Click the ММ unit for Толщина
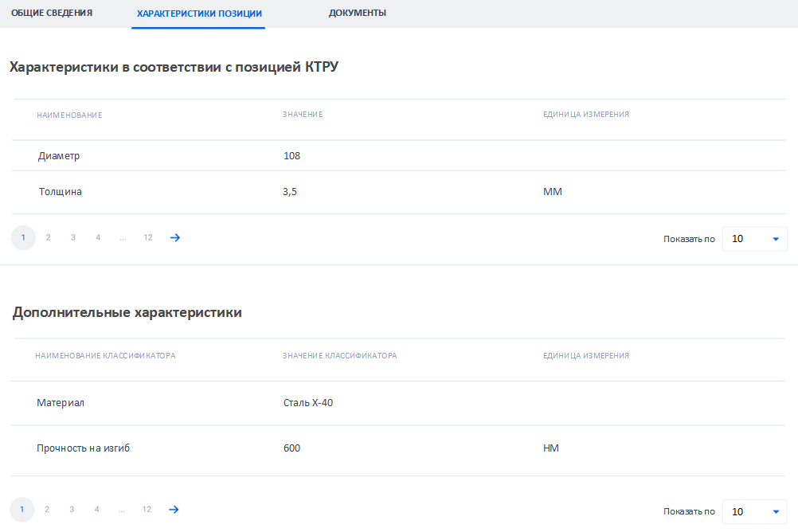This screenshot has width=798, height=532. (552, 192)
